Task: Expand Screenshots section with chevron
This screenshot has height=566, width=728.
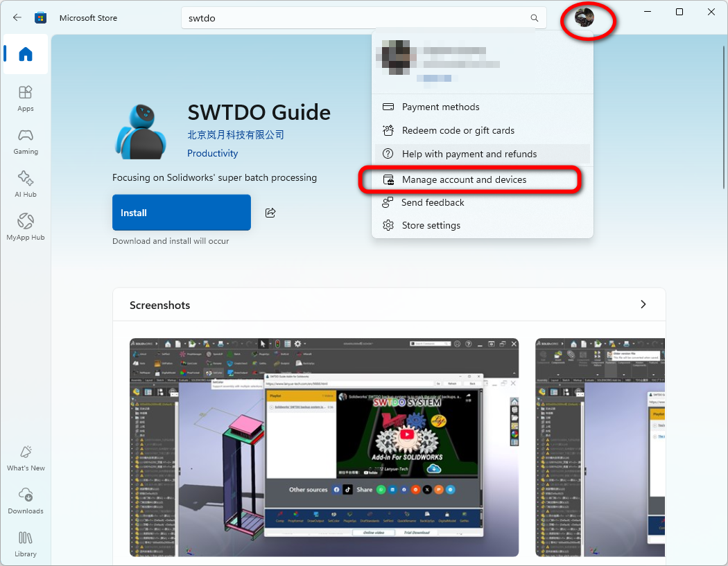Action: pos(643,305)
